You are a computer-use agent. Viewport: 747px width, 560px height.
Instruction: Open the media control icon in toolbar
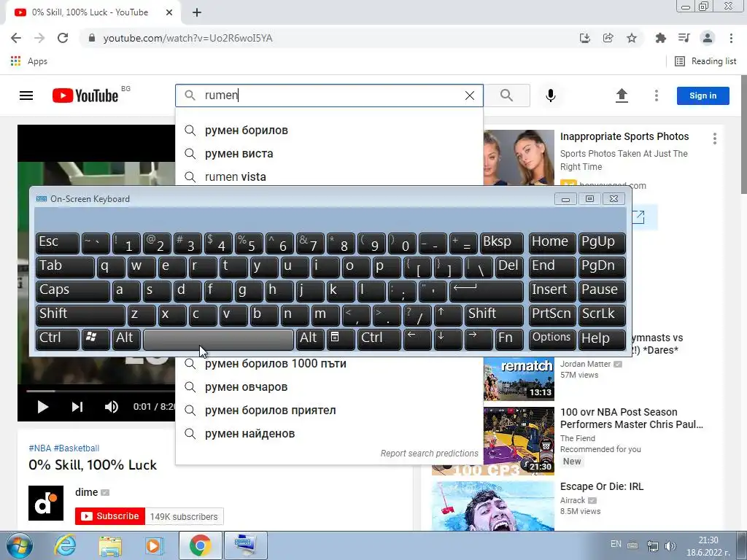(684, 38)
